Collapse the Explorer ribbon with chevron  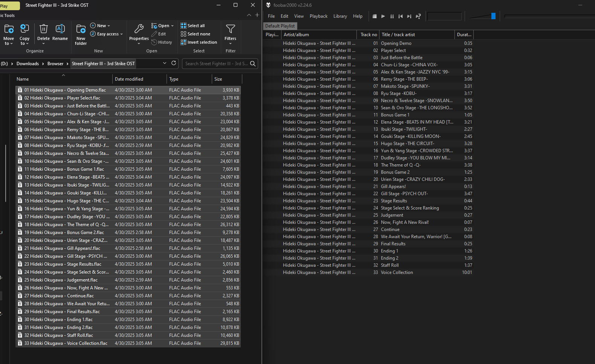[249, 15]
